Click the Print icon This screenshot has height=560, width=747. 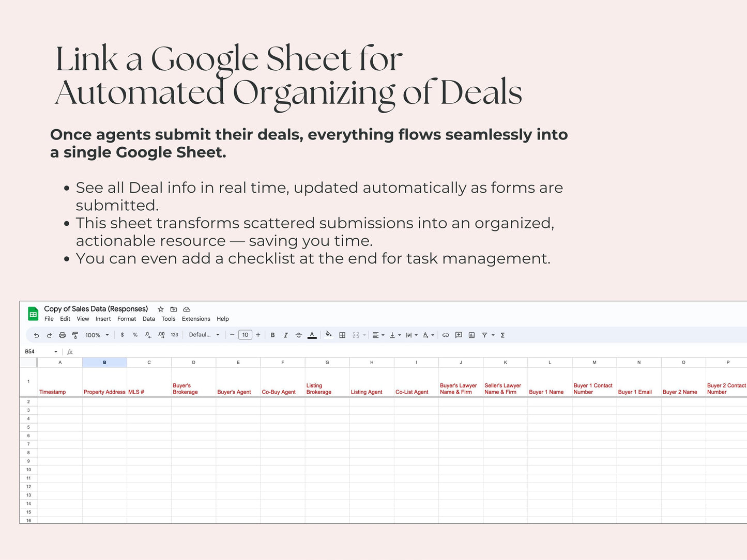tap(62, 335)
